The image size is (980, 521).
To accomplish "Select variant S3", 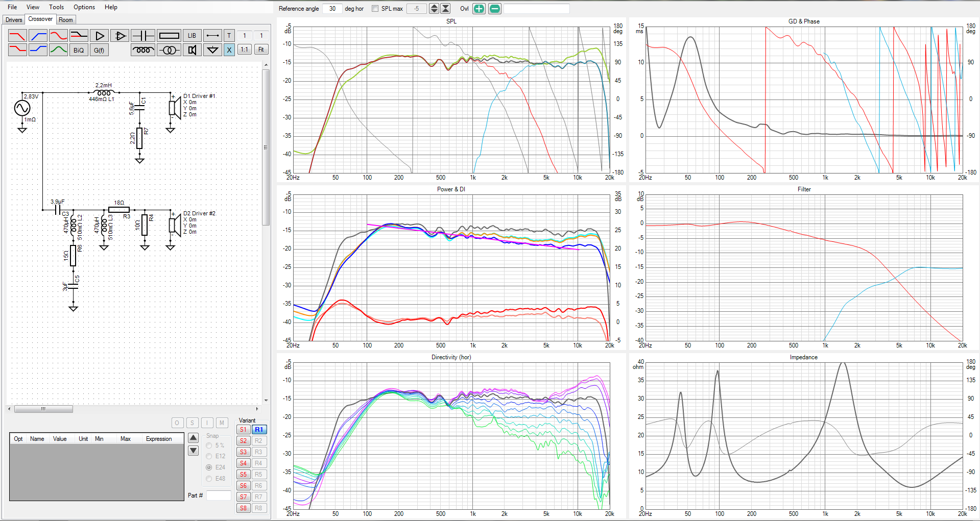I will tap(243, 452).
